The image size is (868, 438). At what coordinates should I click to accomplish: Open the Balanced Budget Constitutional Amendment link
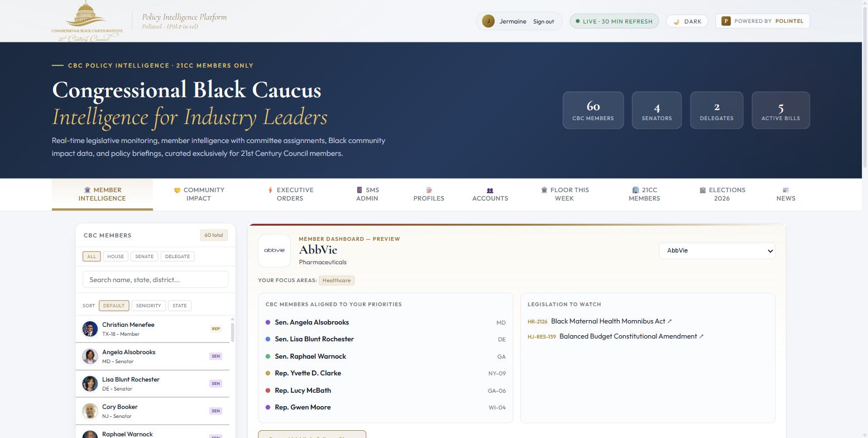point(631,336)
